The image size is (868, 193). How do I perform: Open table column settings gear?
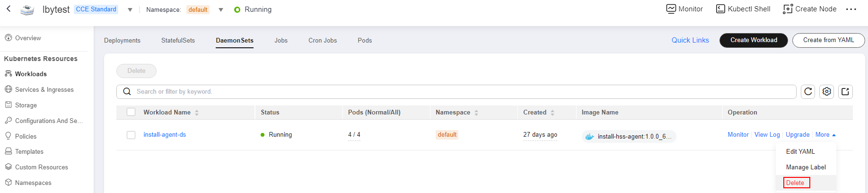click(x=827, y=92)
